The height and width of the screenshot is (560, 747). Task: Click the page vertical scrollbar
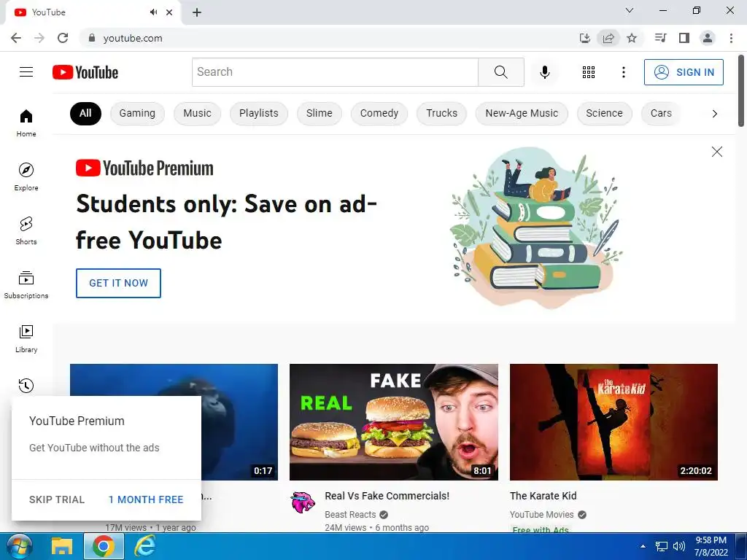click(x=741, y=90)
